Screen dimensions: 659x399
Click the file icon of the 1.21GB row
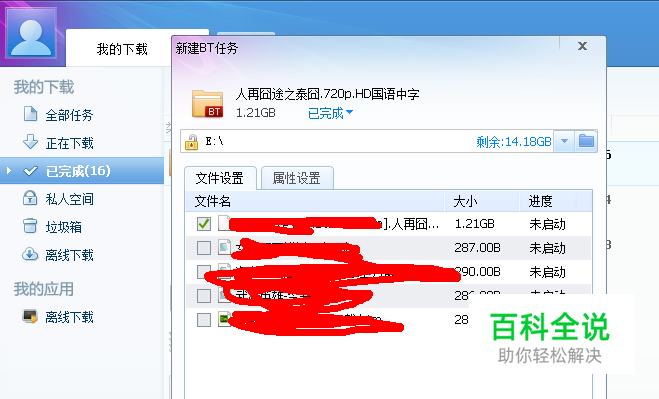[224, 223]
